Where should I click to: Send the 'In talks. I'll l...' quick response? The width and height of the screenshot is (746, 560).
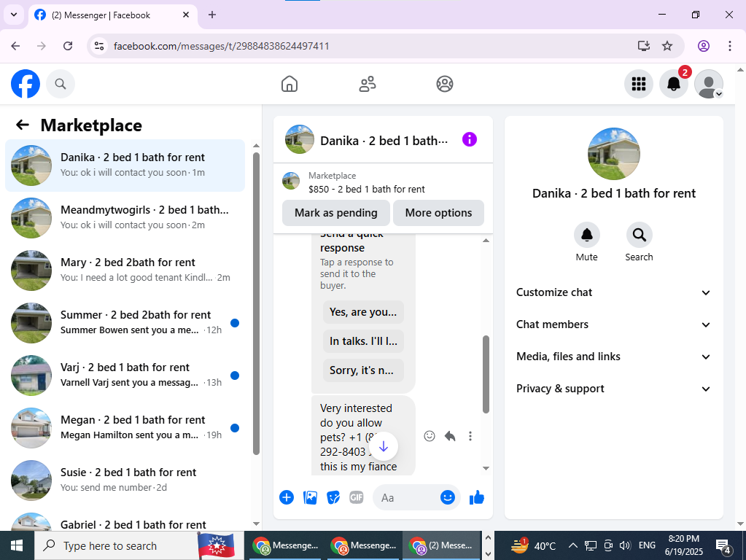point(363,341)
